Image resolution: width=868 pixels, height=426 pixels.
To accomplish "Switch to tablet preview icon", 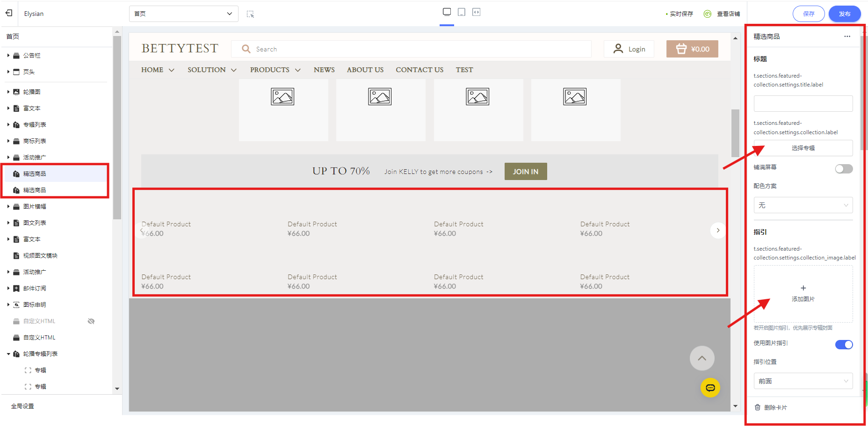I will [462, 12].
